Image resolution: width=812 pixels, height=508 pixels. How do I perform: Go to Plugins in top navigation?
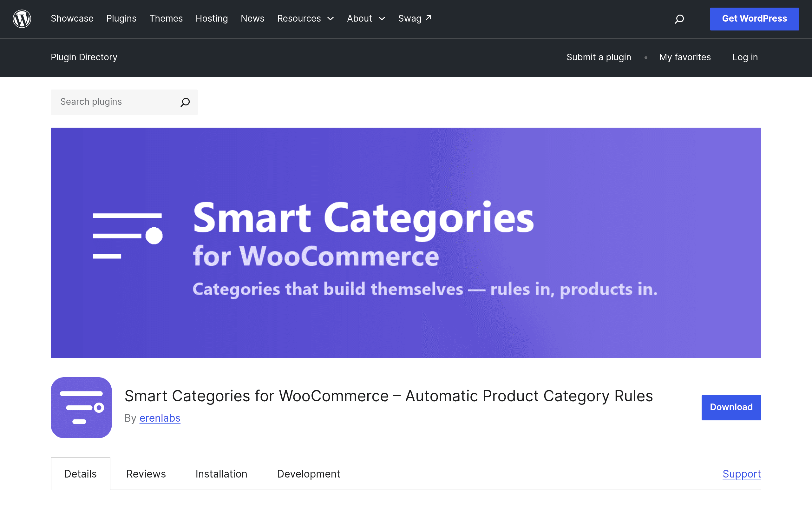(x=121, y=18)
